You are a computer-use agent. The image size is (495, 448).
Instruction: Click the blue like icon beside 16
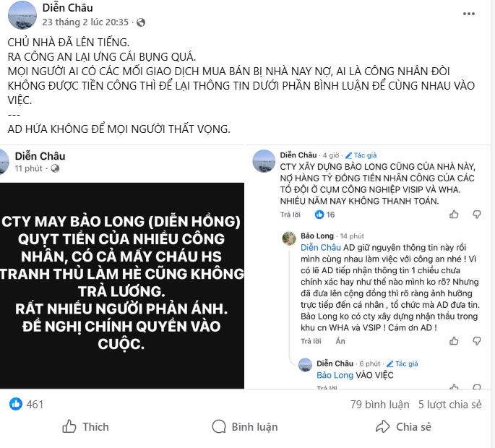[x=319, y=215]
